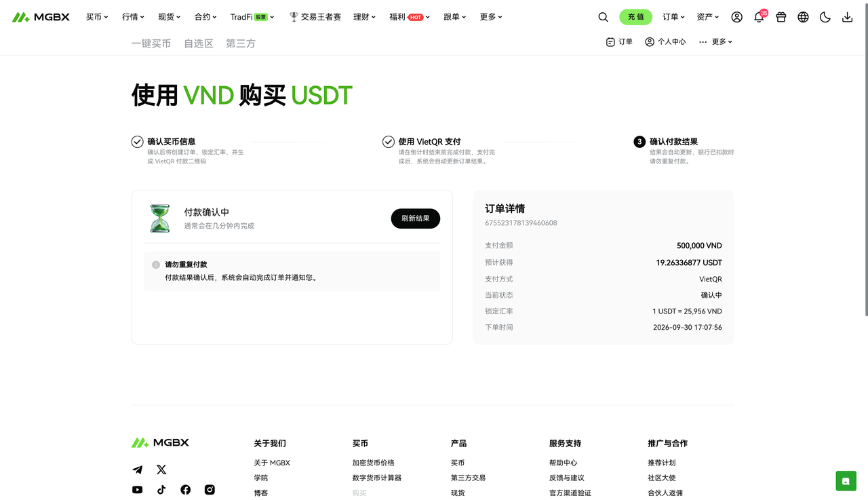The width and height of the screenshot is (868, 500).
Task: Open 个人中心 in sub-navigation
Action: [x=665, y=42]
